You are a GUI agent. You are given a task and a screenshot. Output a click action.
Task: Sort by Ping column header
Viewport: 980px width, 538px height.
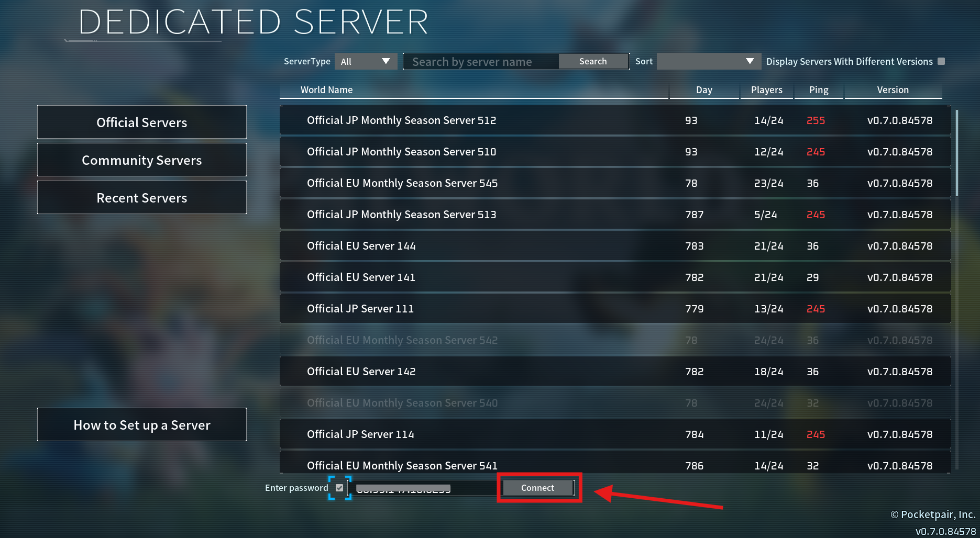(x=819, y=89)
